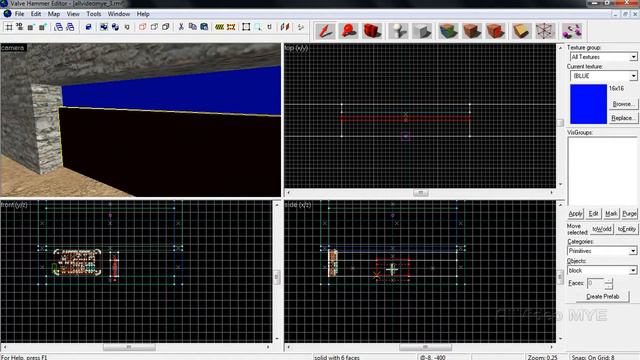The image size is (640, 360).
Task: Click the Hide Unselected Objects icon
Action: pos(154,27)
